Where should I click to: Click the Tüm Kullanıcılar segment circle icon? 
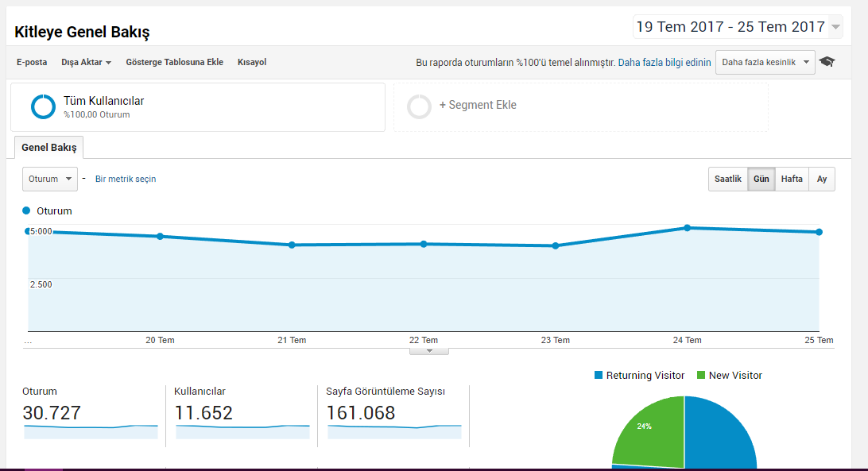[43, 106]
